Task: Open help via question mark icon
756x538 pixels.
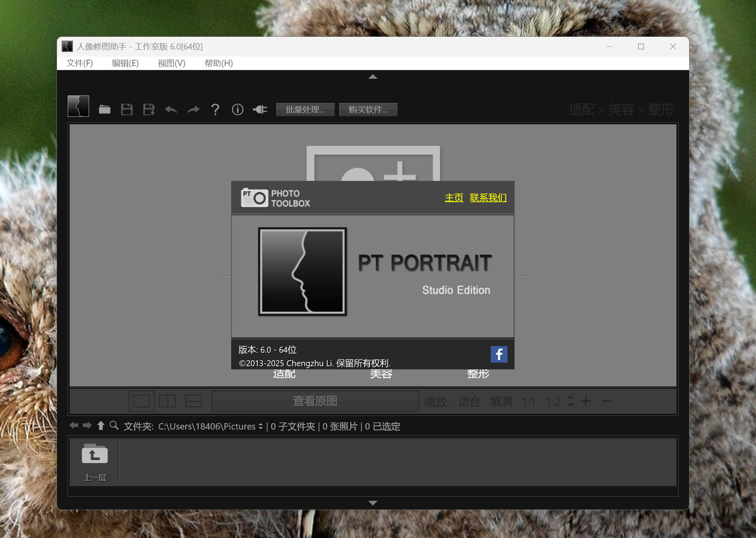Action: pos(215,110)
